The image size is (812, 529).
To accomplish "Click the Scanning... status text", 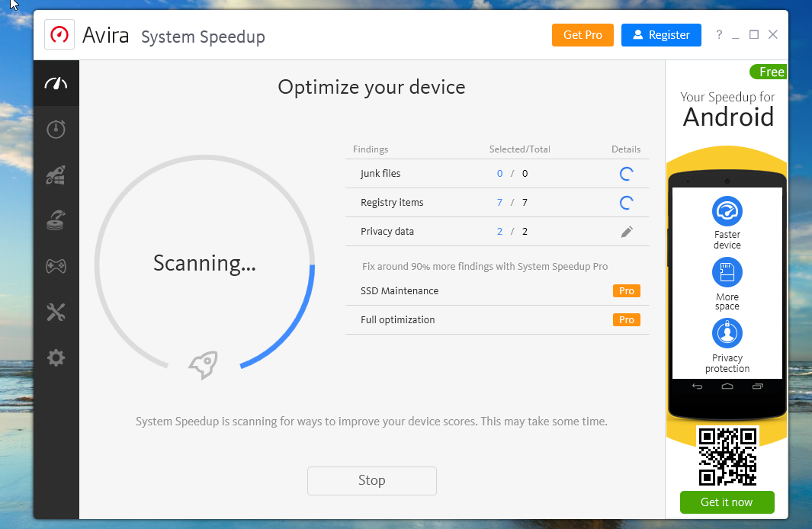I will pyautogui.click(x=204, y=264).
